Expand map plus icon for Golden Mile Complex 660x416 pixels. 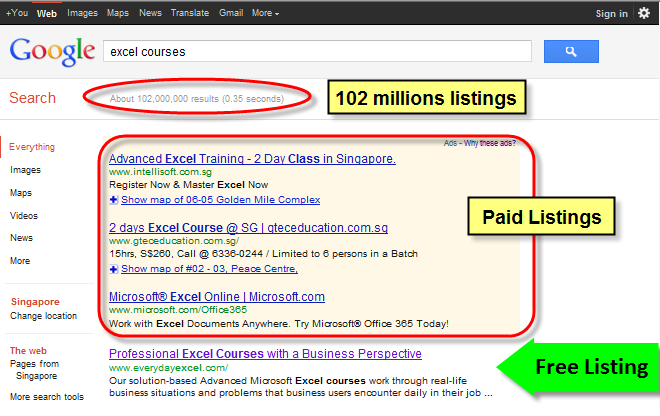113,200
